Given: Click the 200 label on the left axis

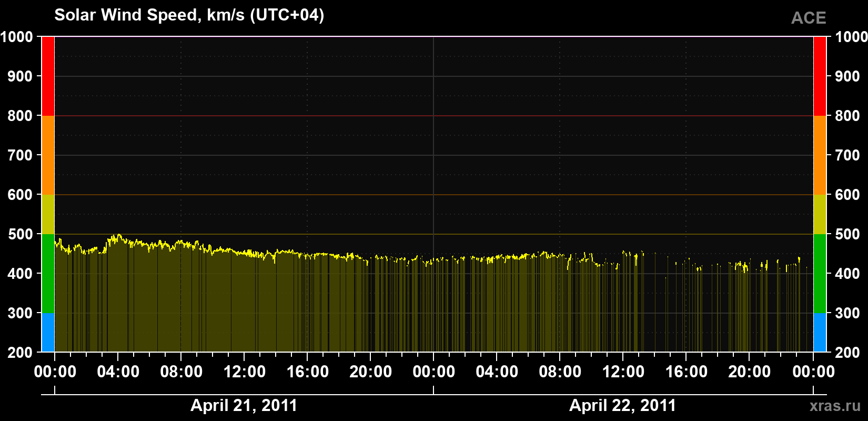Looking at the screenshot, I should [x=20, y=353].
